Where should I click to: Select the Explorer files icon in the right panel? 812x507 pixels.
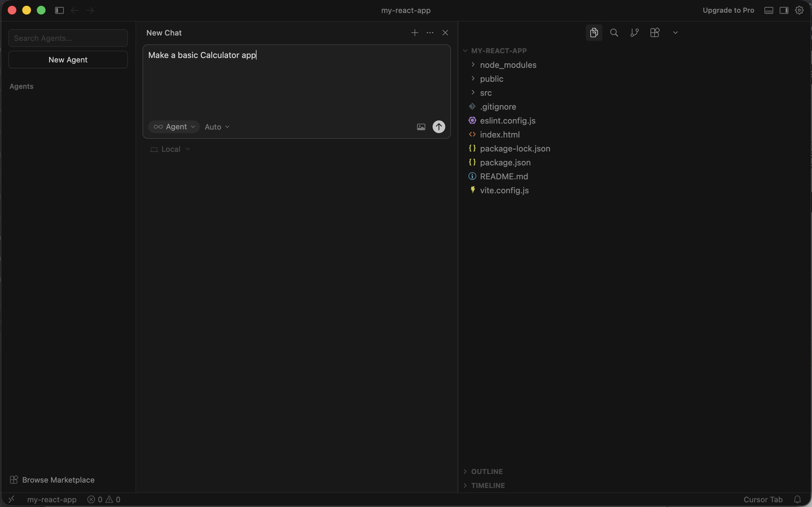point(593,33)
